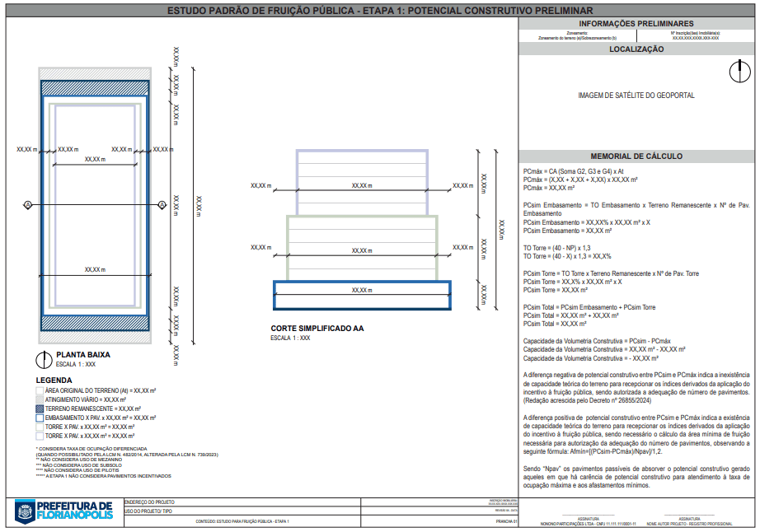This screenshot has width=760, height=532.
Task: Click the 'INFORMAÇÕES PRELIMINARES' header
Action: 636,24
